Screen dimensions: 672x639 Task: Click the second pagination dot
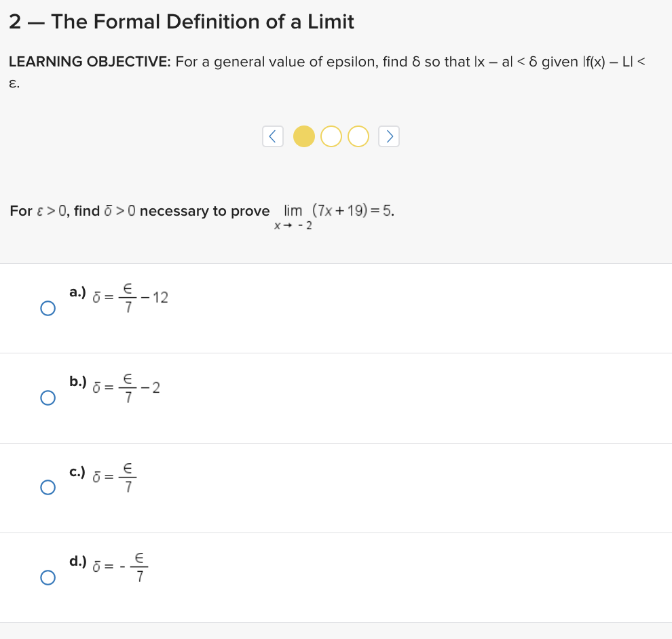(x=331, y=136)
